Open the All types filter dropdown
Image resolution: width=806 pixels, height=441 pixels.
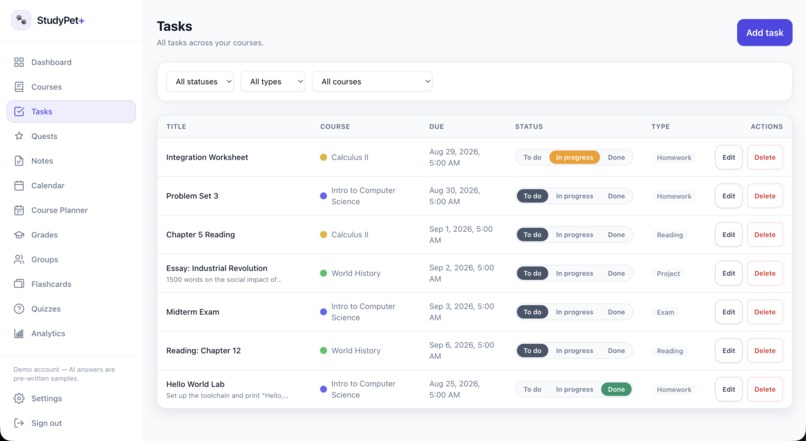click(x=273, y=82)
